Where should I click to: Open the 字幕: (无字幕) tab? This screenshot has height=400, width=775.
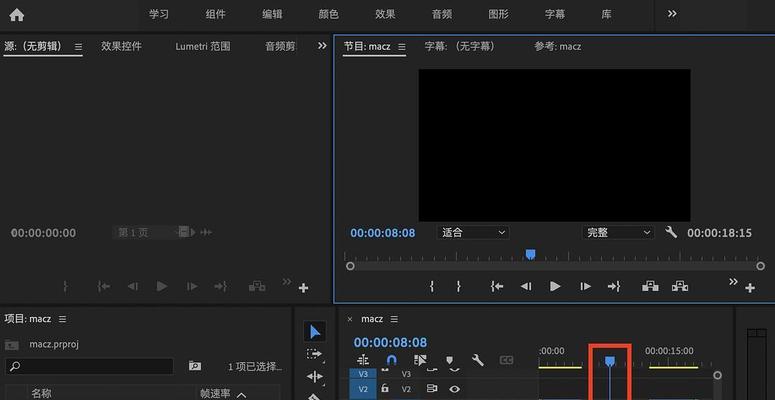coord(460,46)
